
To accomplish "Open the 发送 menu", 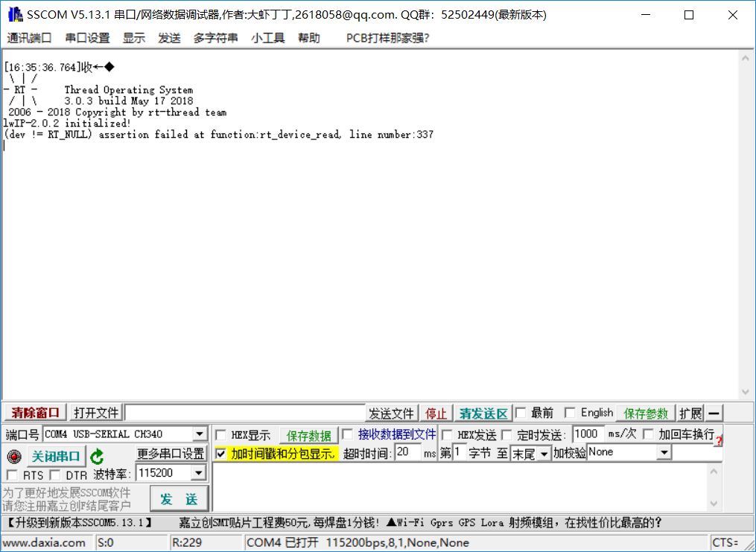I will coord(169,38).
